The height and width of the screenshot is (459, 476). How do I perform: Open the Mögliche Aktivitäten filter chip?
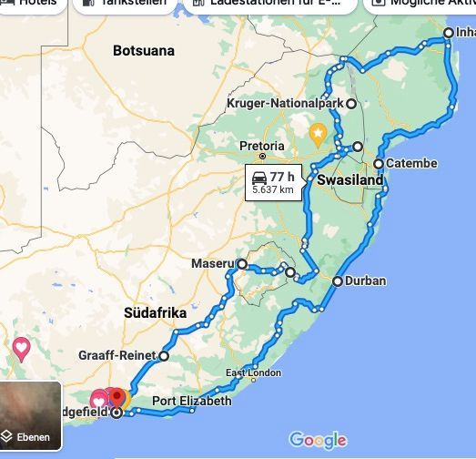(420, 4)
